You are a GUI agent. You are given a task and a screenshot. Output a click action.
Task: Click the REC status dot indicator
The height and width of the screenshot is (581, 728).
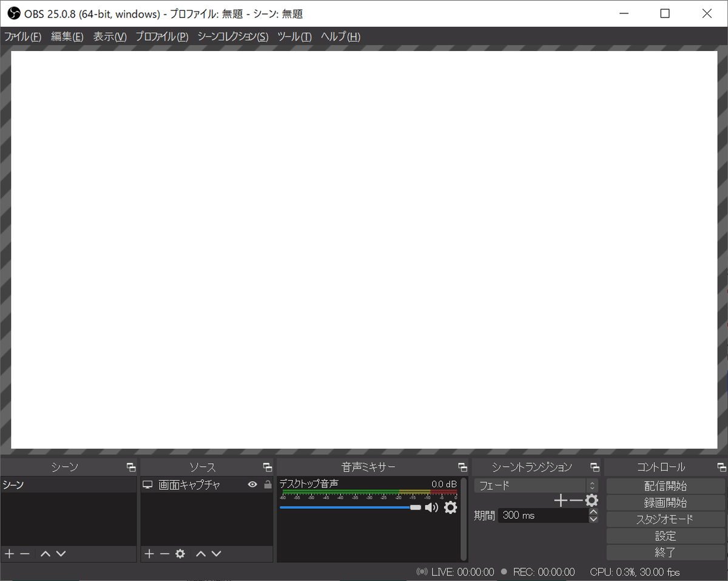point(504,572)
